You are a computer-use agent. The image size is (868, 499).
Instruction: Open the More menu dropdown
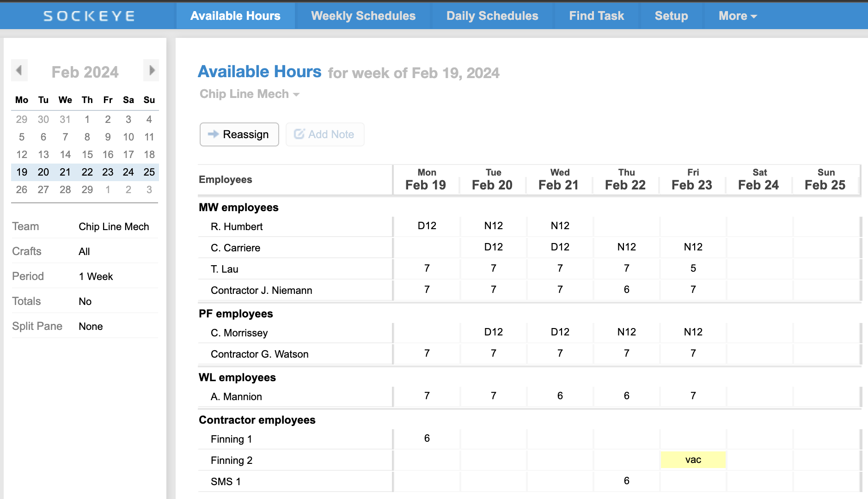point(737,16)
